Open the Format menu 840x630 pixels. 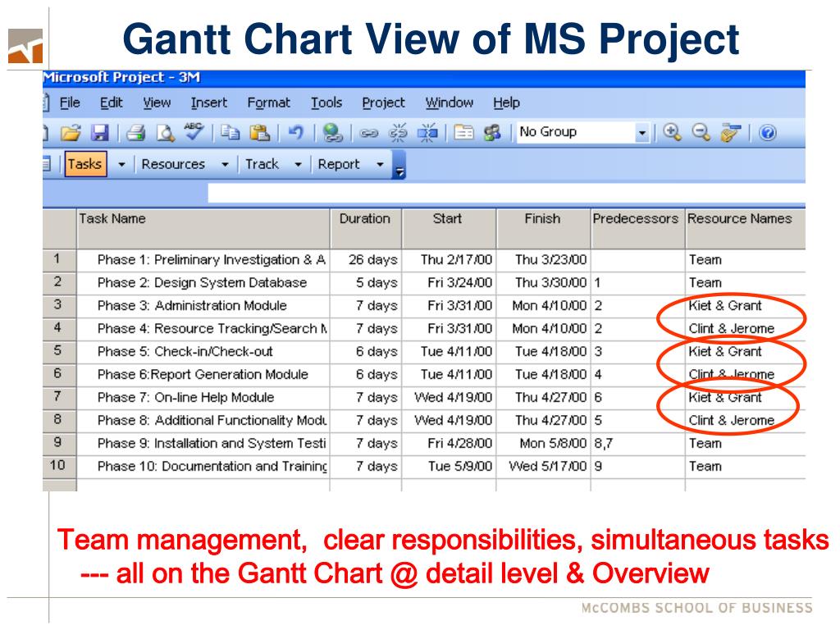[268, 103]
